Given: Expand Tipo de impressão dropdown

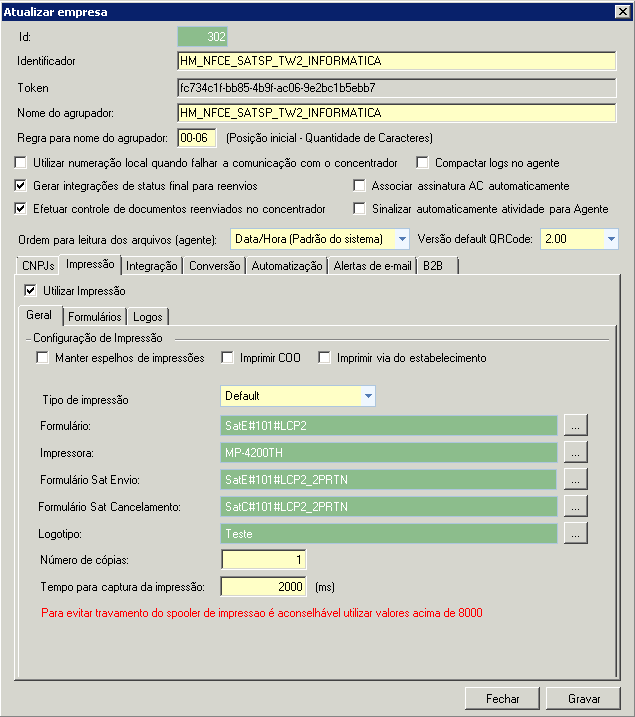Looking at the screenshot, I should pos(369,397).
